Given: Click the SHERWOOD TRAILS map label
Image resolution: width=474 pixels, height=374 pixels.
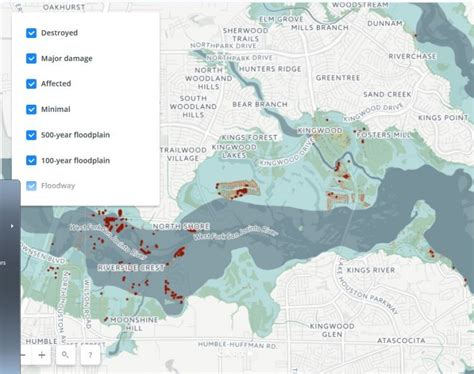Looking at the screenshot, I should click(x=246, y=34).
